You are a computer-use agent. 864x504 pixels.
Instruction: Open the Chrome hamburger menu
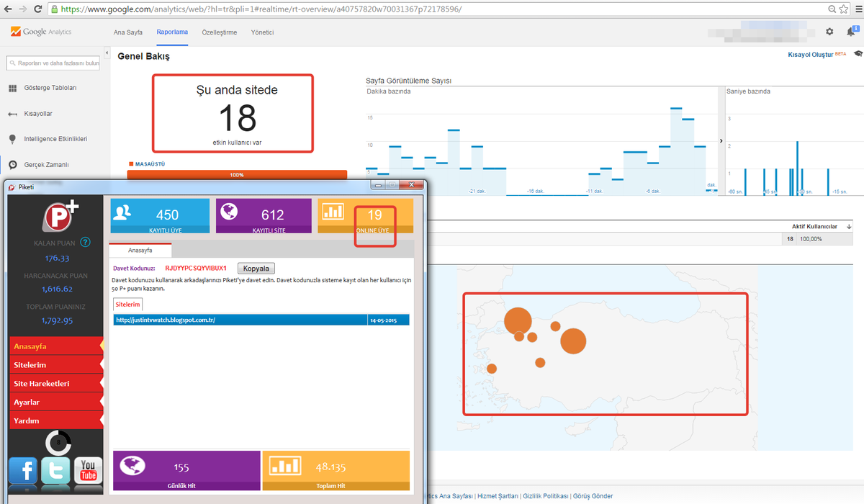click(x=856, y=9)
